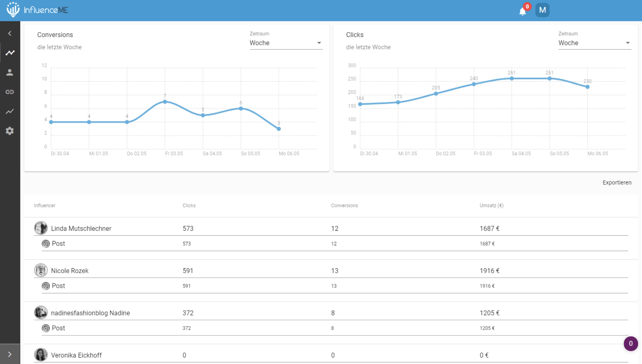Select the Veronika Eickhoff row
This screenshot has height=364, width=642.
coord(76,355)
